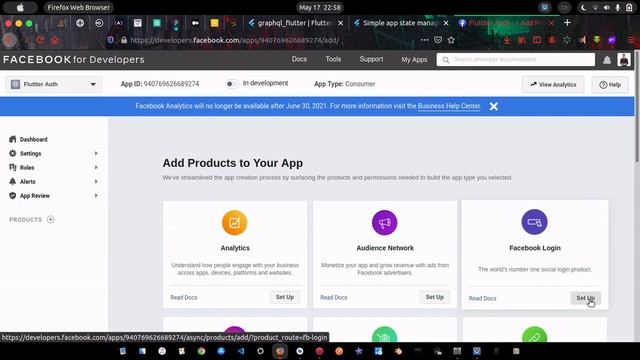The image size is (640, 360).
Task: Open the Docs menu
Action: [299, 59]
